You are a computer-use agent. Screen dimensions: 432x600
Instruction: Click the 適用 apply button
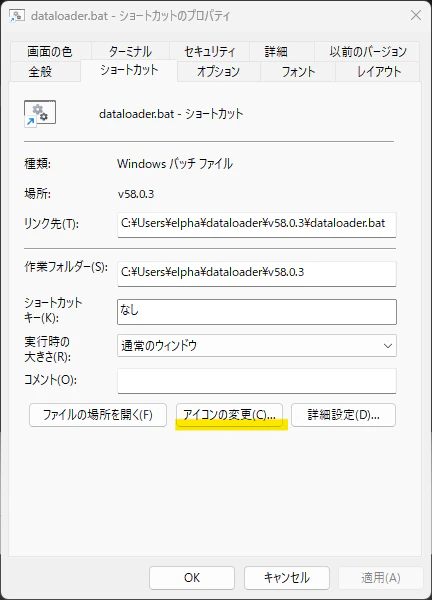(x=381, y=578)
